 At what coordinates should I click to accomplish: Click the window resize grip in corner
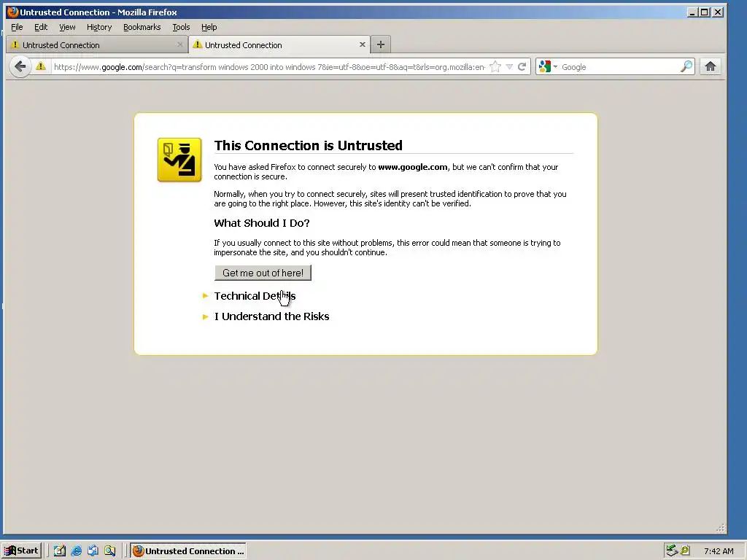[x=720, y=528]
